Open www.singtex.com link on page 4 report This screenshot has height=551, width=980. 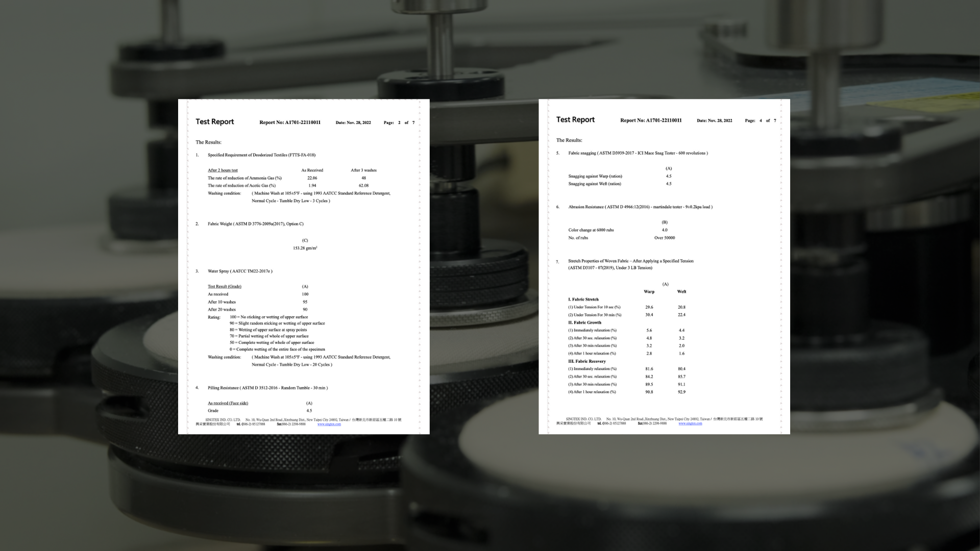(x=690, y=423)
